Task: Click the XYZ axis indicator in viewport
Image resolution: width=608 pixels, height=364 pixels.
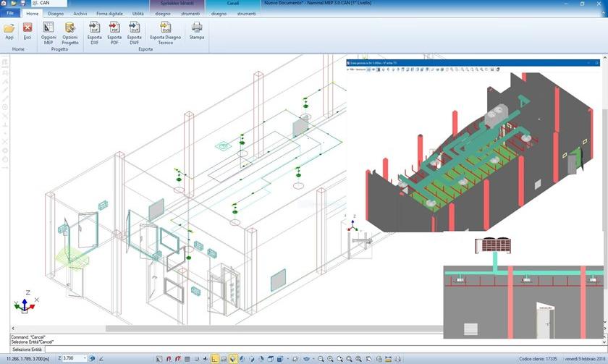Action: pyautogui.click(x=25, y=304)
